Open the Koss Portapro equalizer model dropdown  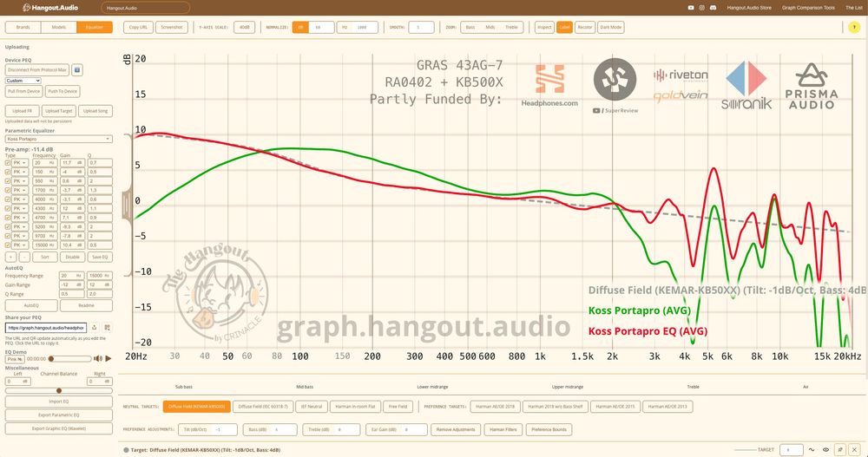(59, 139)
